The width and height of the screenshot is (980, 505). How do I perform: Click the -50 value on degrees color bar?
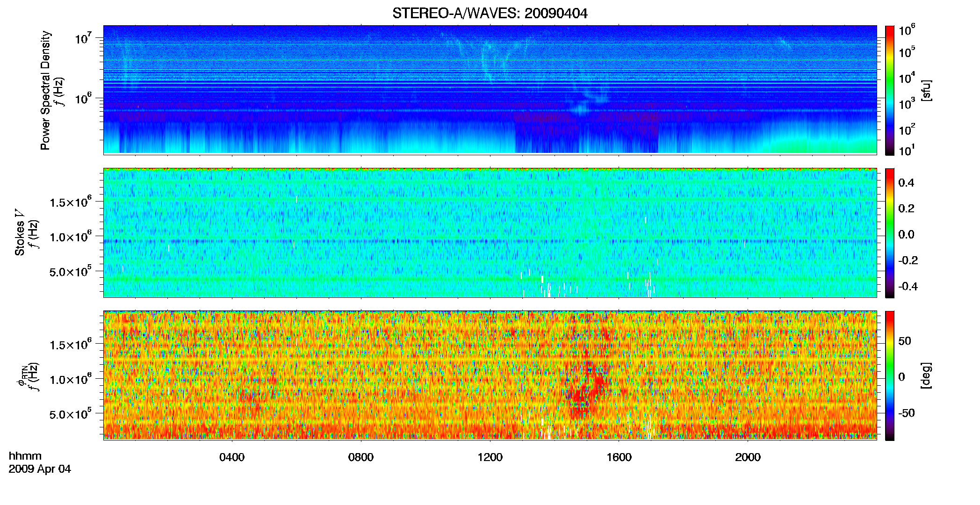pyautogui.click(x=907, y=413)
